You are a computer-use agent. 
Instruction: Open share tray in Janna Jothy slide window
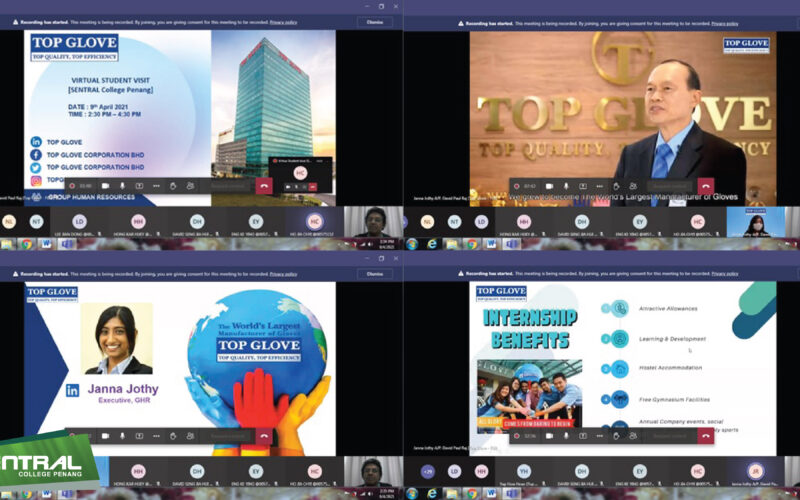(139, 436)
